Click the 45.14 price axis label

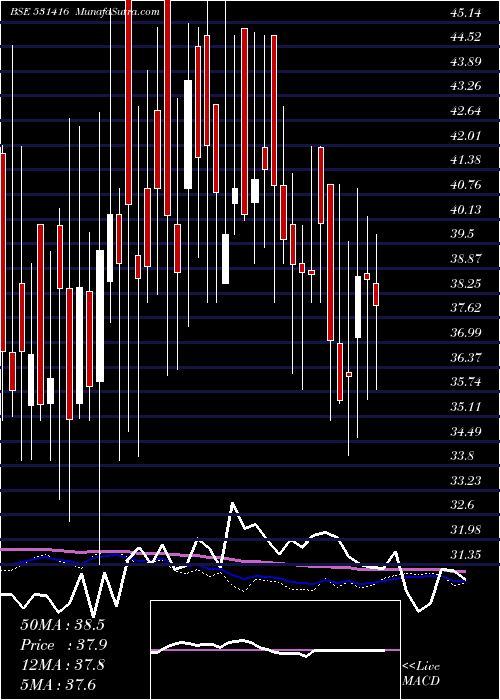[466, 12]
